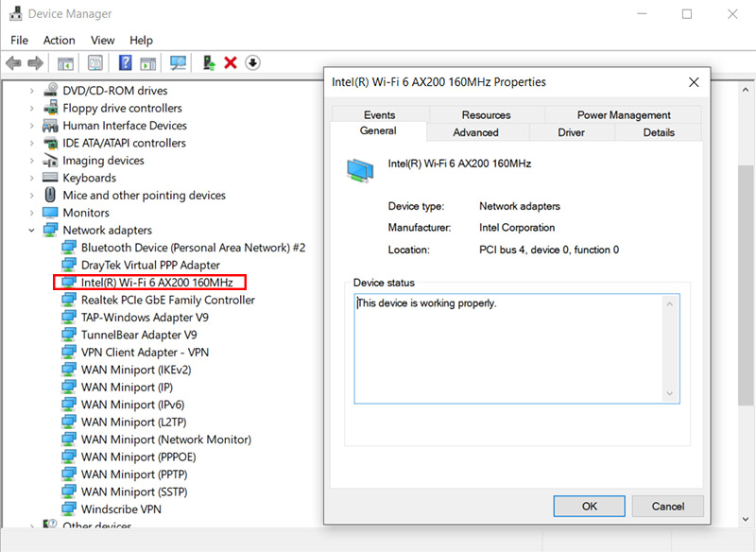
Task: Expand the Monitors node
Action: (x=32, y=213)
